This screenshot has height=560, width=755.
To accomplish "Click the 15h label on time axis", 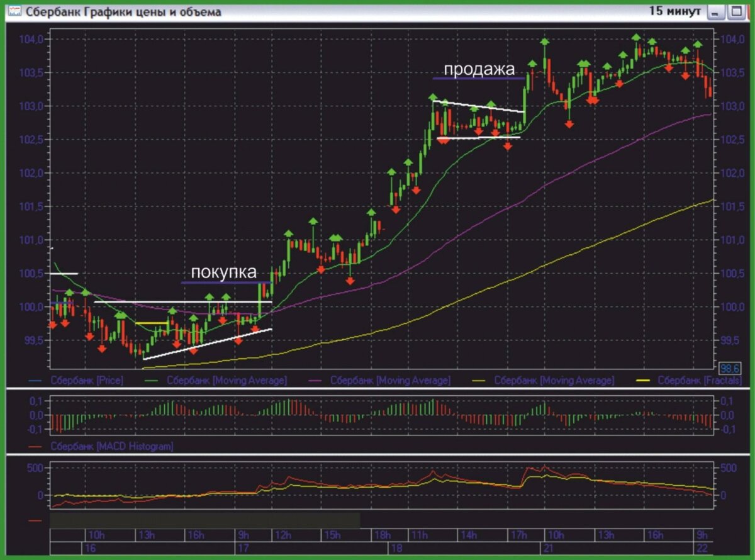I will [x=333, y=535].
